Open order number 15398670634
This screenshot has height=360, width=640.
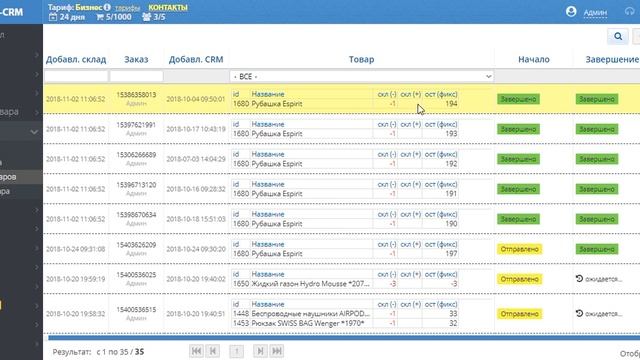tap(136, 215)
